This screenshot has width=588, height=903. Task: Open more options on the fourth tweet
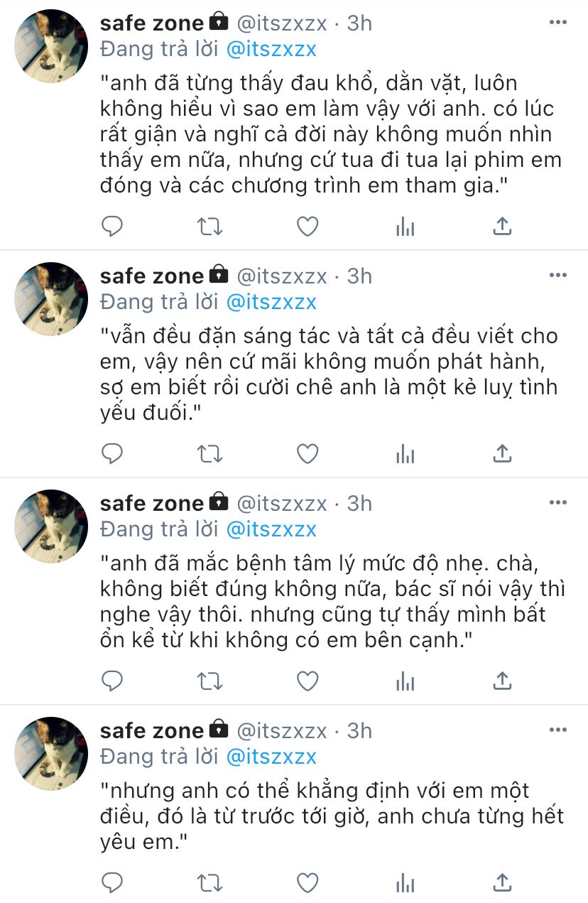559,730
